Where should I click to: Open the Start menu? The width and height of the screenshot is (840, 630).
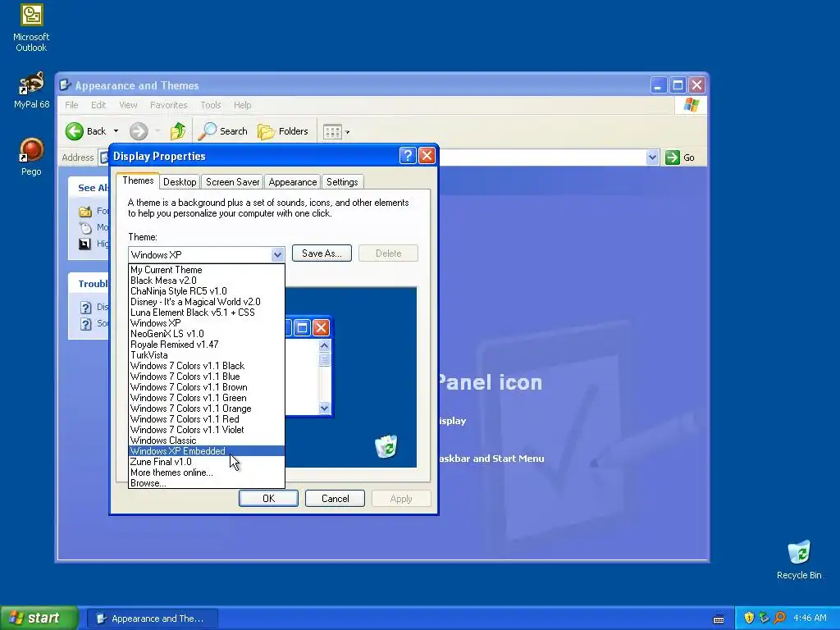tap(39, 618)
